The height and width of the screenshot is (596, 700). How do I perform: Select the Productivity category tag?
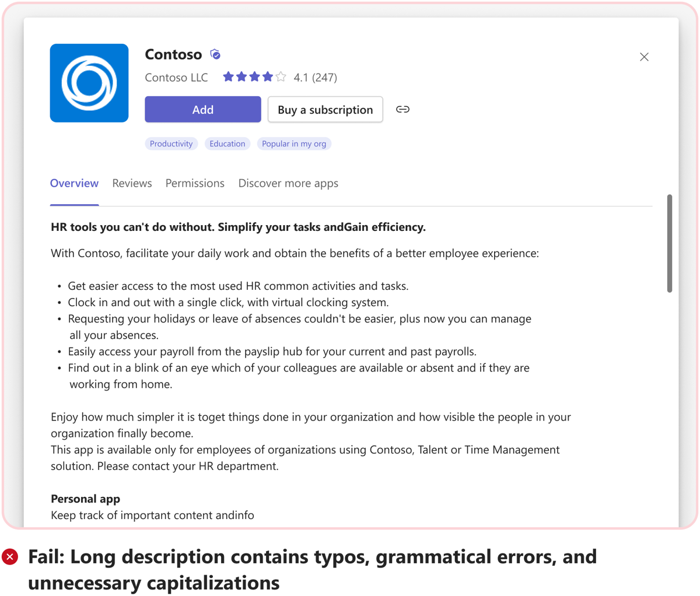(171, 143)
